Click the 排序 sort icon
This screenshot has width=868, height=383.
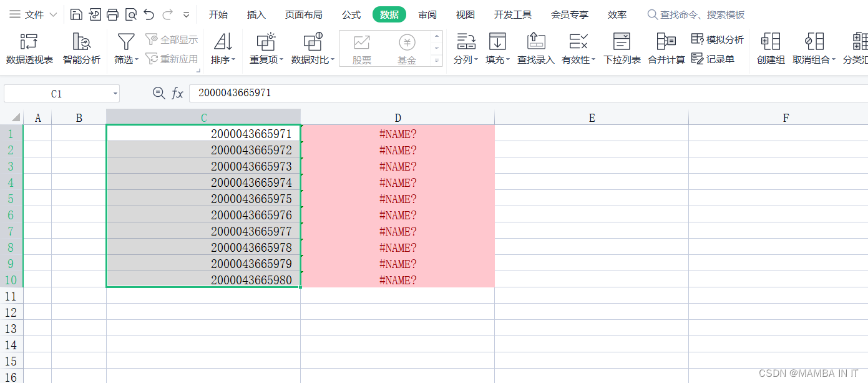pos(223,42)
